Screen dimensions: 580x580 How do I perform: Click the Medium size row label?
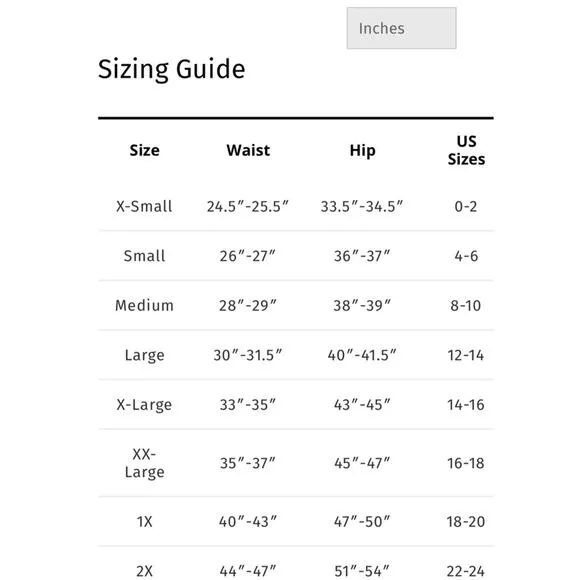pyautogui.click(x=144, y=306)
